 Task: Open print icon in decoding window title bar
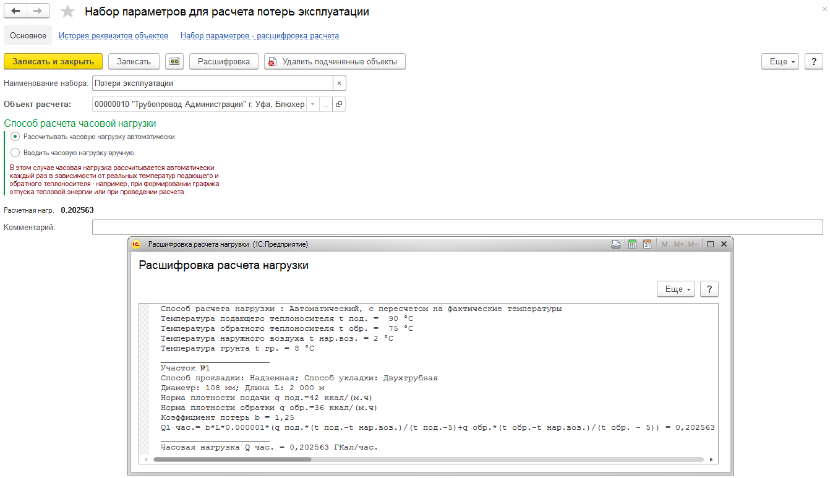[615, 244]
